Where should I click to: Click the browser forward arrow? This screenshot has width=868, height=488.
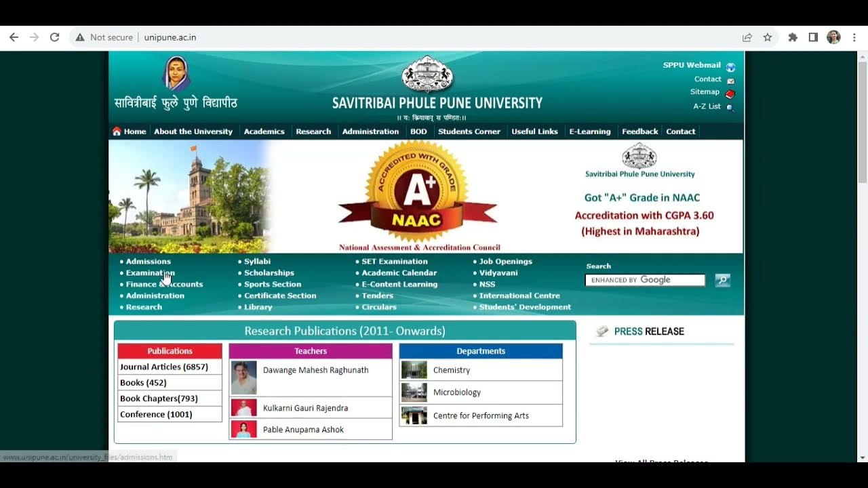(x=34, y=37)
